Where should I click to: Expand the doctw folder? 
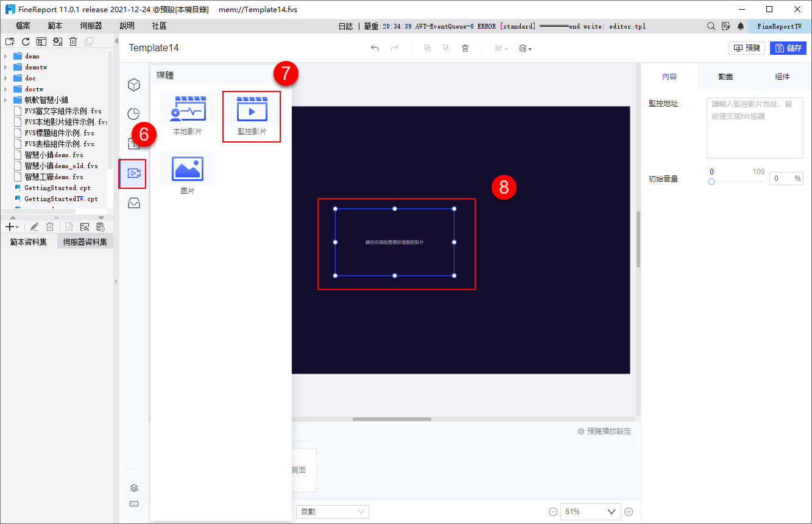coord(5,89)
